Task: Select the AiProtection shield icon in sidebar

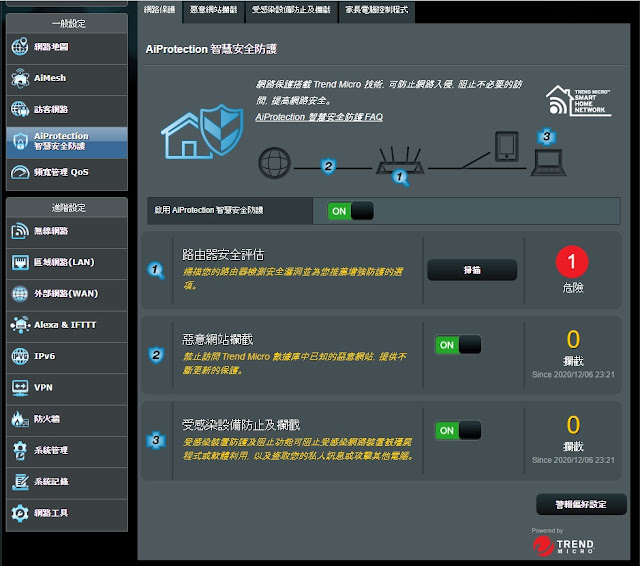Action: tap(20, 142)
